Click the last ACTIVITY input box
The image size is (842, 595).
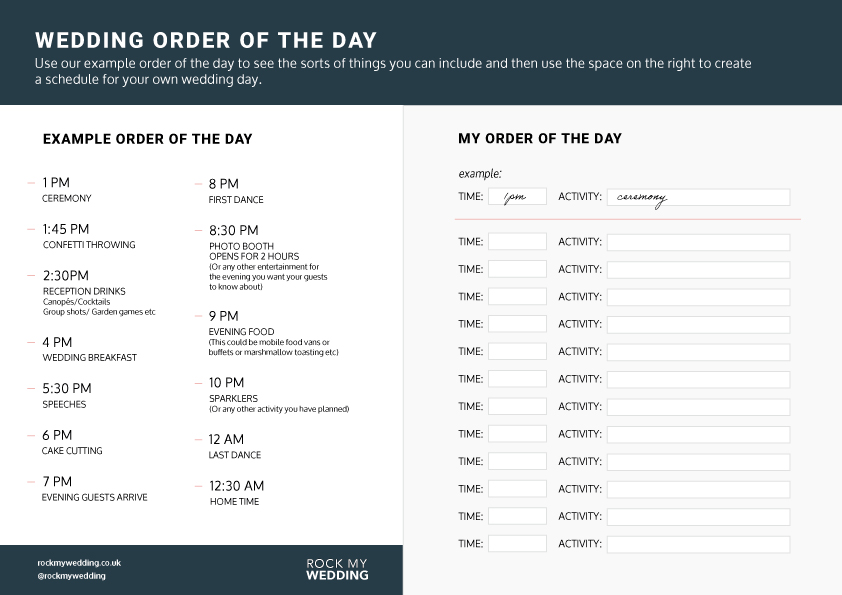point(698,544)
